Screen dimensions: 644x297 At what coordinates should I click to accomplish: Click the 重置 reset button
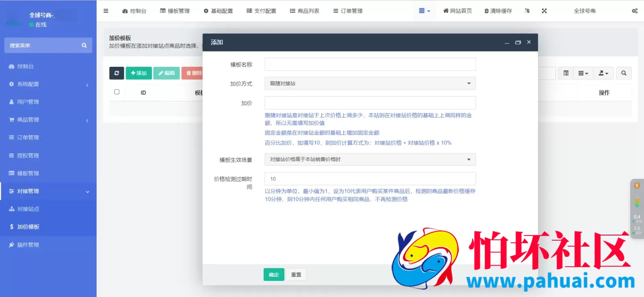[296, 274]
